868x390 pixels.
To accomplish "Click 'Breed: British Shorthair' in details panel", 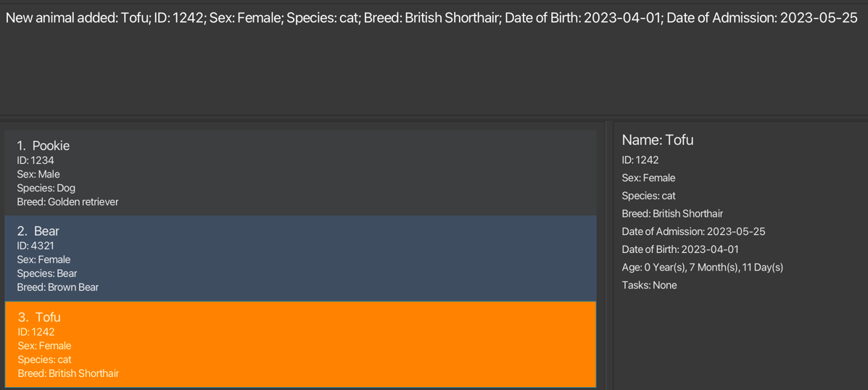I will pos(672,213).
